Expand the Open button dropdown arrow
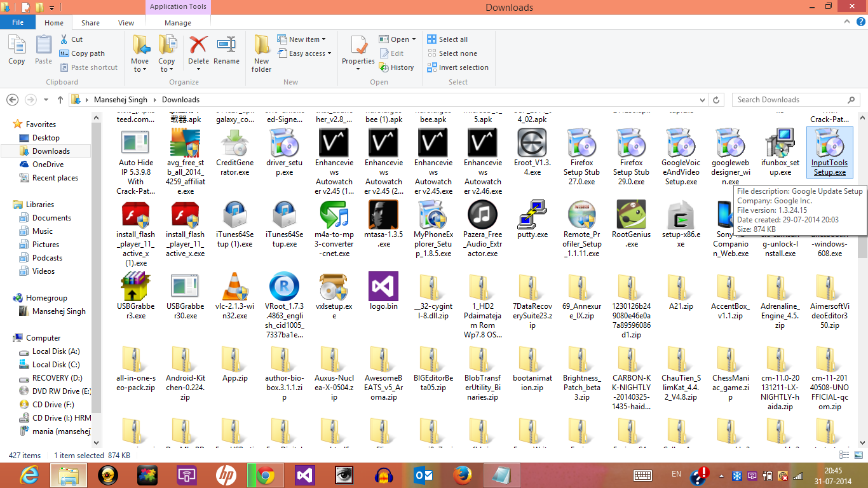 click(414, 39)
